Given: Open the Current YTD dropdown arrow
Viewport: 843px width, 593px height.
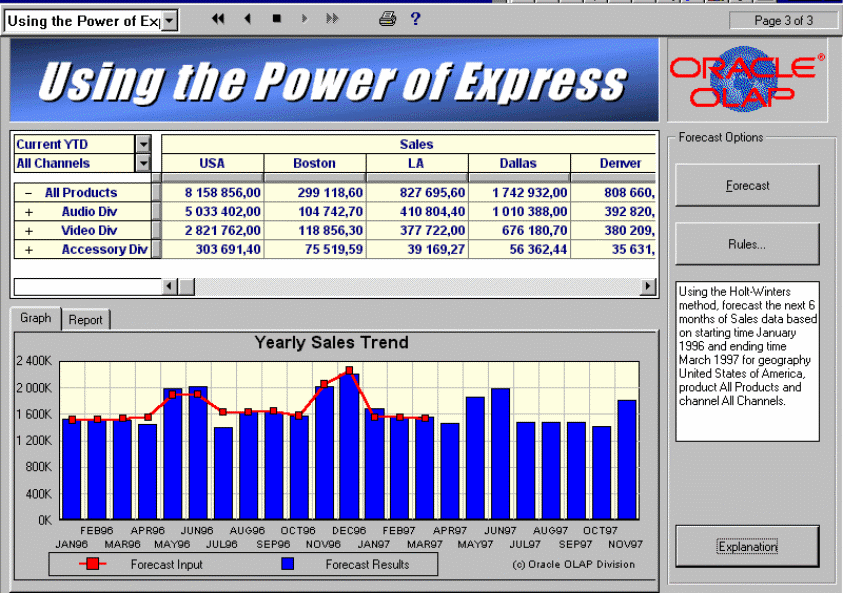Looking at the screenshot, I should click(x=143, y=144).
